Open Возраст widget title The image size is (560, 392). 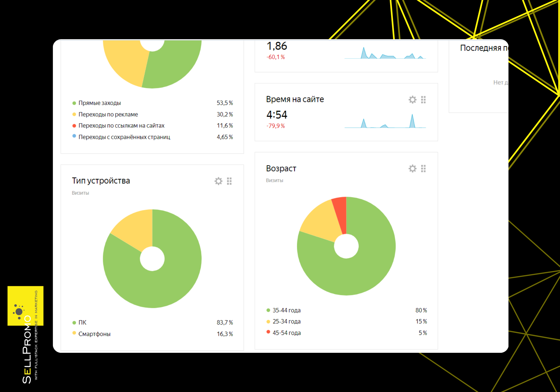click(x=281, y=169)
